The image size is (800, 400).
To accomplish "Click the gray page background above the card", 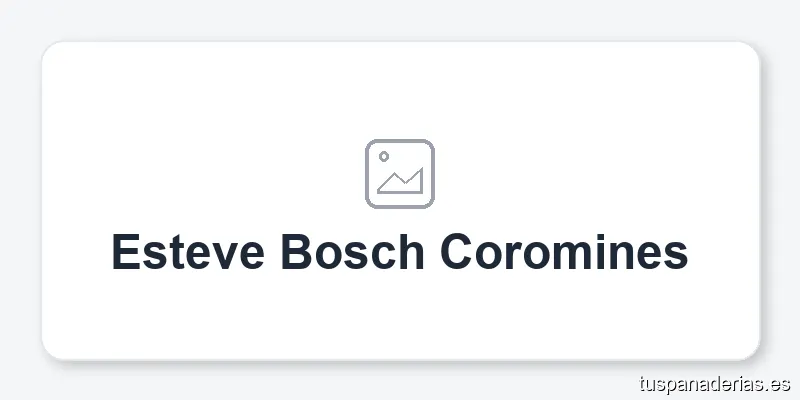I will 400,18.
